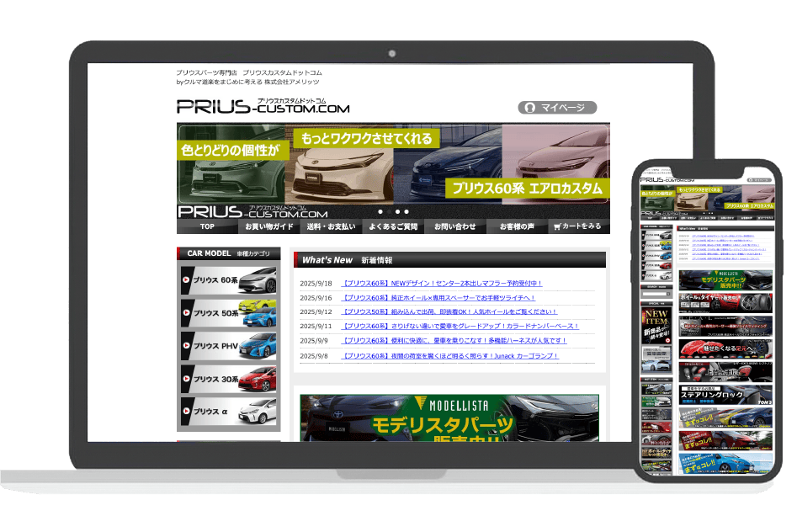
Task: Click the MODELLISTA モデリスタパーツ banner
Action: click(449, 418)
